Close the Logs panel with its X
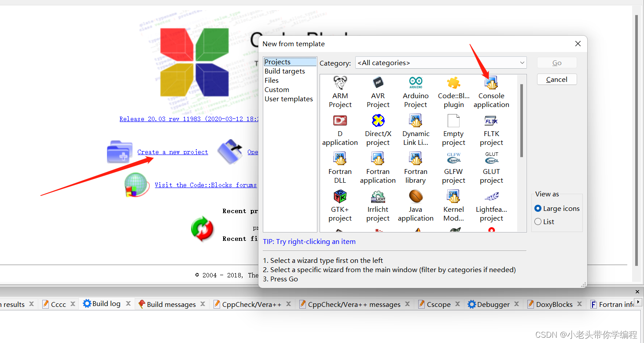Image resolution: width=644 pixels, height=343 pixels. (637, 291)
